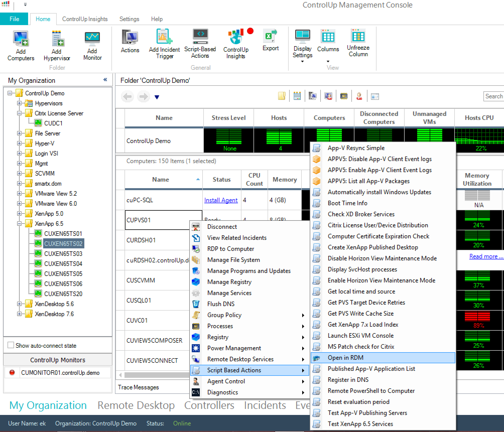504x432 pixels.
Task: Open the Power Management submenu
Action: coord(234,348)
